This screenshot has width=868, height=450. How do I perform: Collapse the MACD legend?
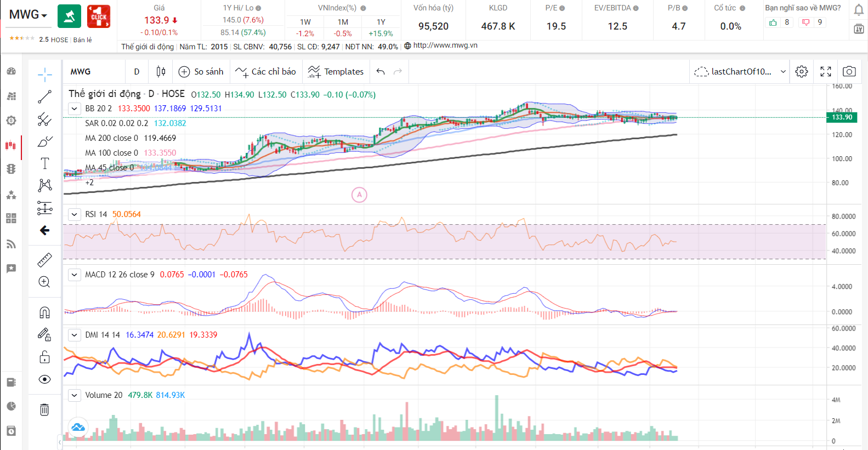click(75, 275)
